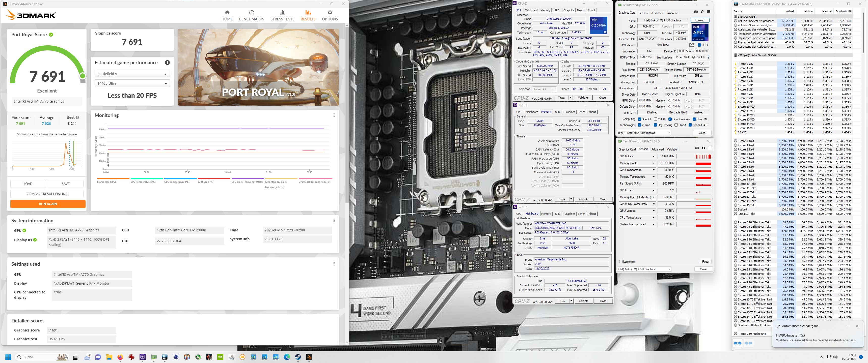Toggle the DirectCompute checkbox in GPU-Z
Viewport: 868px width, 363px height.
point(670,119)
